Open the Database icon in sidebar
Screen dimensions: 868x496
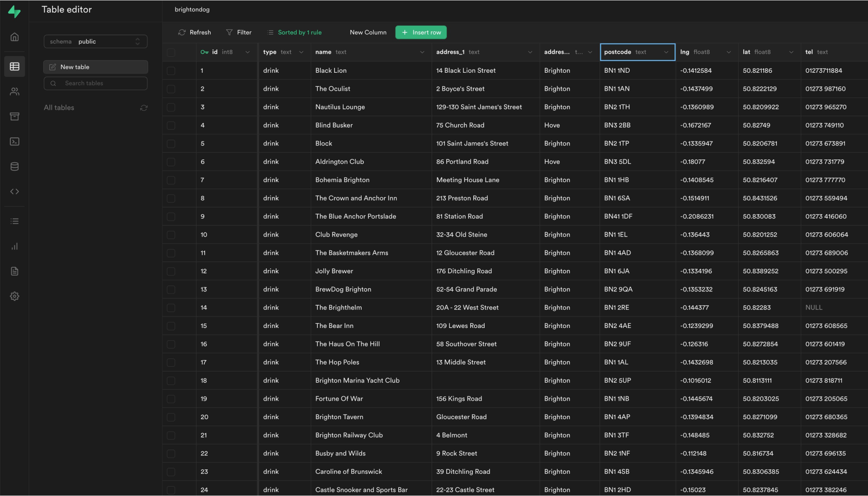pyautogui.click(x=14, y=166)
